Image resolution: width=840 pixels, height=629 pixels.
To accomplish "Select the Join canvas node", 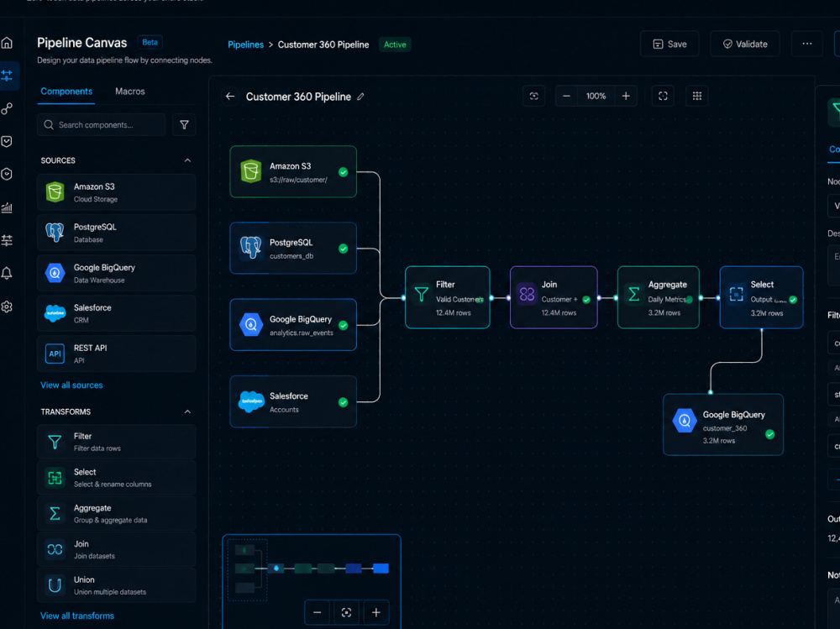I will (554, 298).
